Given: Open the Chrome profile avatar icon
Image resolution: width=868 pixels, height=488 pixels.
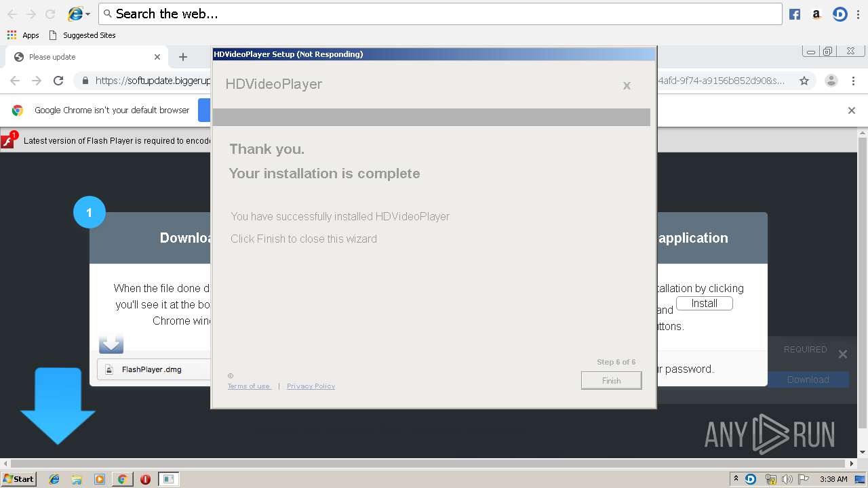Looking at the screenshot, I should [831, 81].
